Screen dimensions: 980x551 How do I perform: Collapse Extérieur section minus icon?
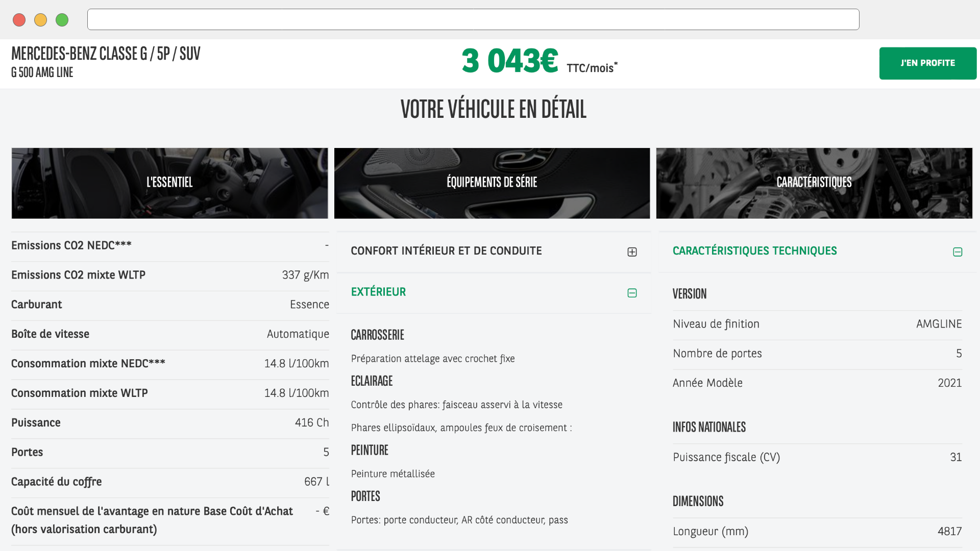pyautogui.click(x=632, y=293)
